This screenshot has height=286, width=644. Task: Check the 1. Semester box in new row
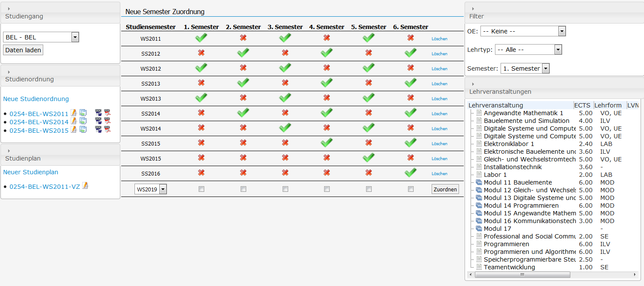point(201,189)
